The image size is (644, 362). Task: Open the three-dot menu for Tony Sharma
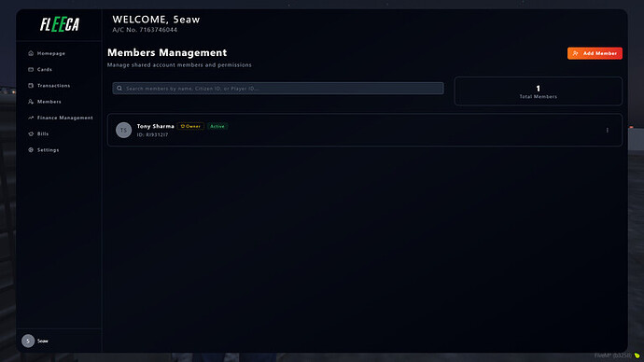point(608,130)
